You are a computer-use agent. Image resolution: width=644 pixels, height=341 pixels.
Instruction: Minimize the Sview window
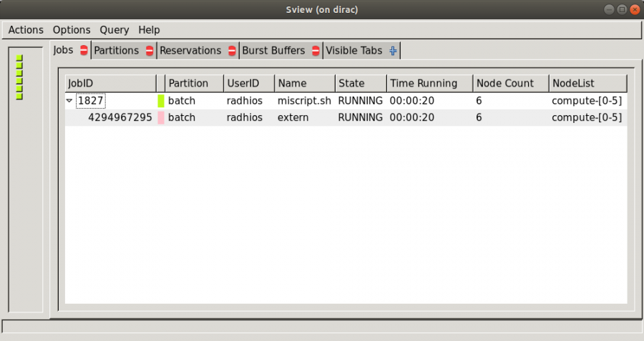(x=609, y=9)
